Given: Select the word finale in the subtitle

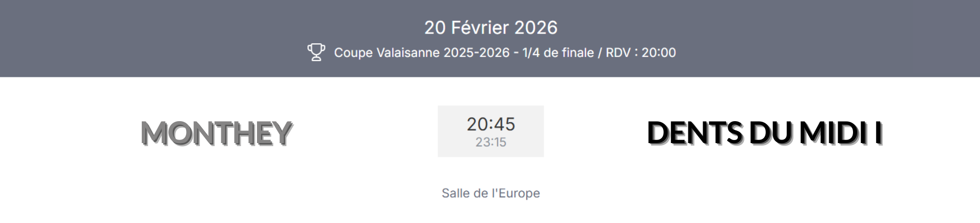Looking at the screenshot, I should 578,53.
